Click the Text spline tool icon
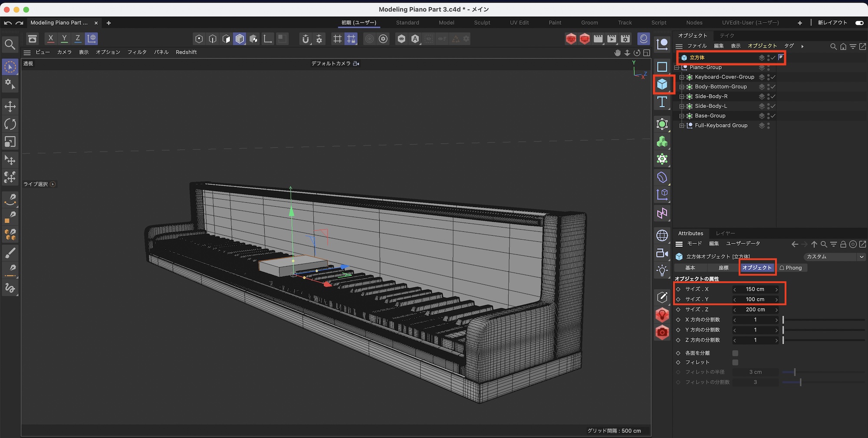Screen dimensions: 868x438 tap(662, 102)
